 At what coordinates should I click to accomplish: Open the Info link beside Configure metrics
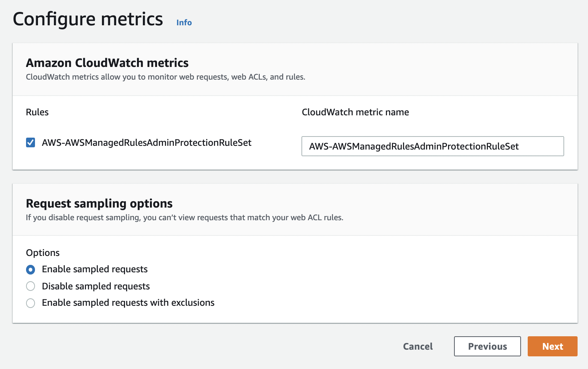tap(184, 23)
